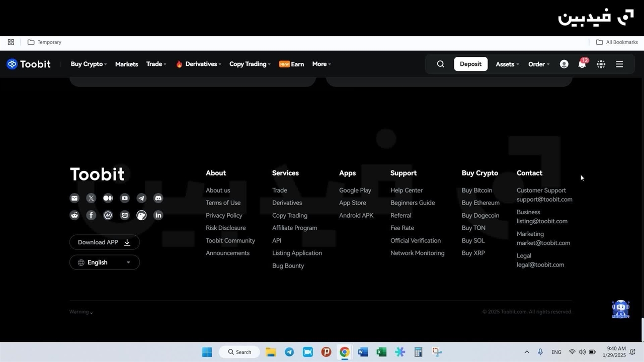Open the Telegram social link icon
The height and width of the screenshot is (362, 644).
click(x=141, y=199)
